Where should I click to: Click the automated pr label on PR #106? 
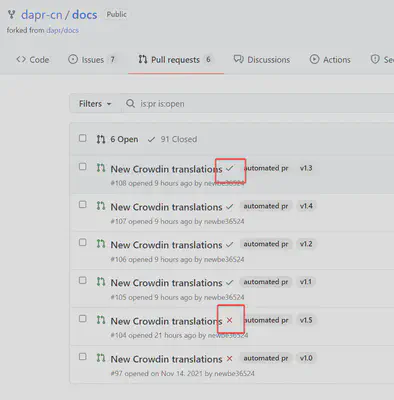tap(266, 244)
